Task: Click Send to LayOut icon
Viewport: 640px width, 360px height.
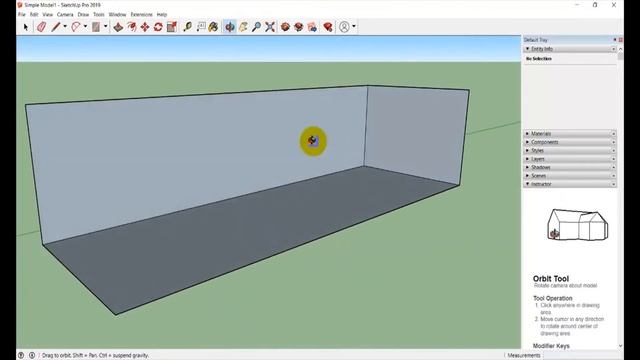Action: tap(312, 27)
